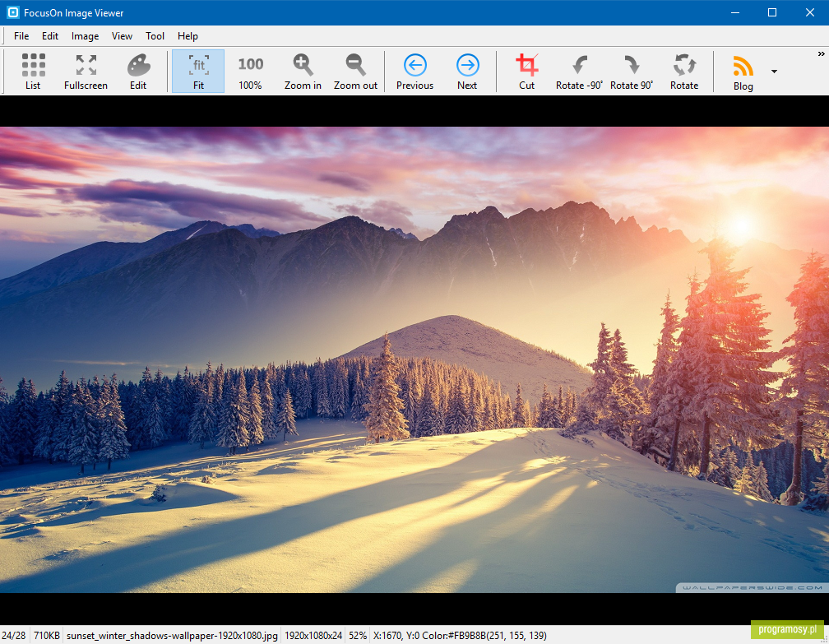Click the 52% zoom level entry

(x=358, y=636)
